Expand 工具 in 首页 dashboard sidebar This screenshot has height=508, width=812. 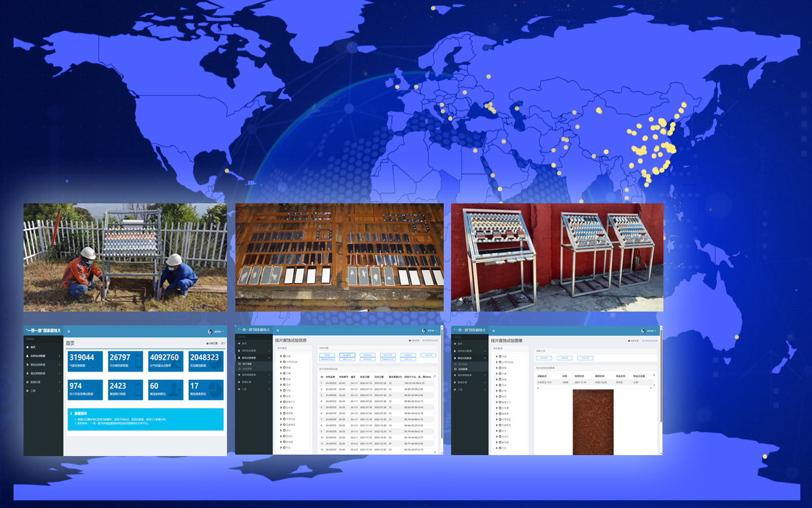(x=43, y=391)
